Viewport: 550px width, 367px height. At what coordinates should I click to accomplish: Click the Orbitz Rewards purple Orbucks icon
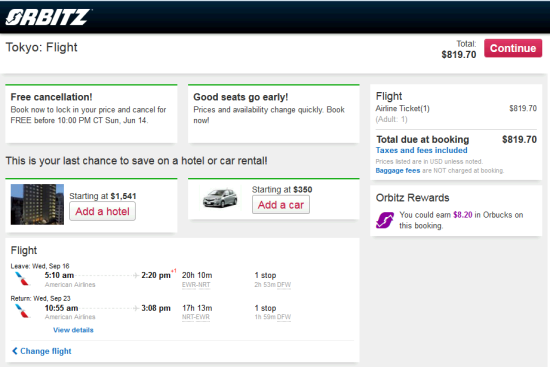(x=385, y=220)
